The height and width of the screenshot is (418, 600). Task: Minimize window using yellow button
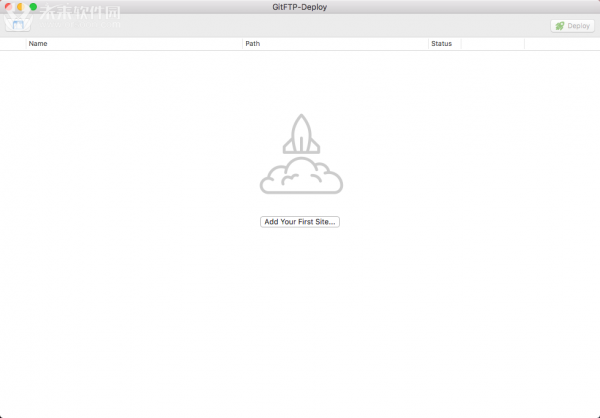(21, 7)
